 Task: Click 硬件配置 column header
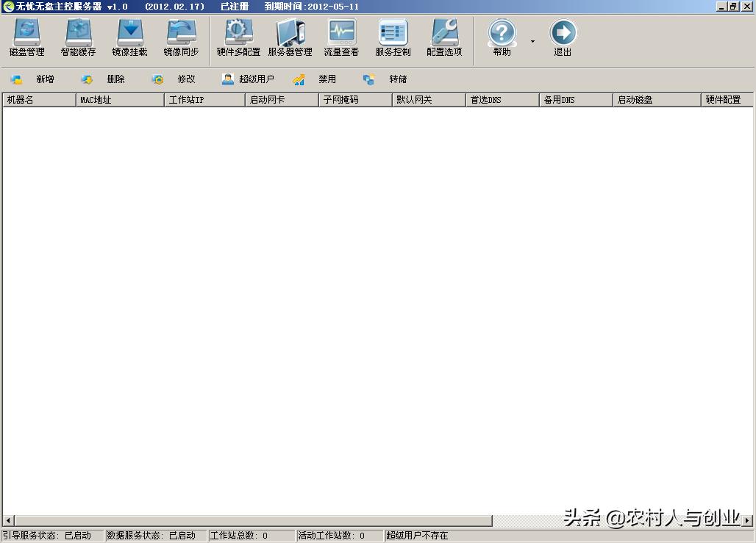point(727,100)
